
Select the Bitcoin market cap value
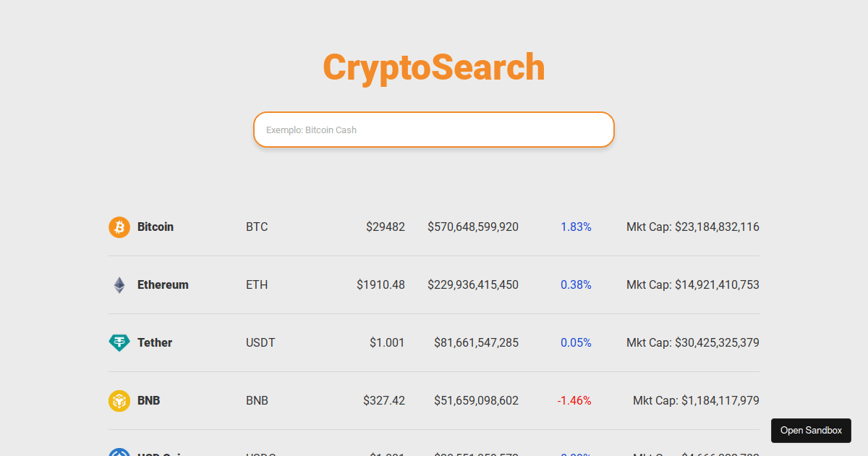pos(692,227)
